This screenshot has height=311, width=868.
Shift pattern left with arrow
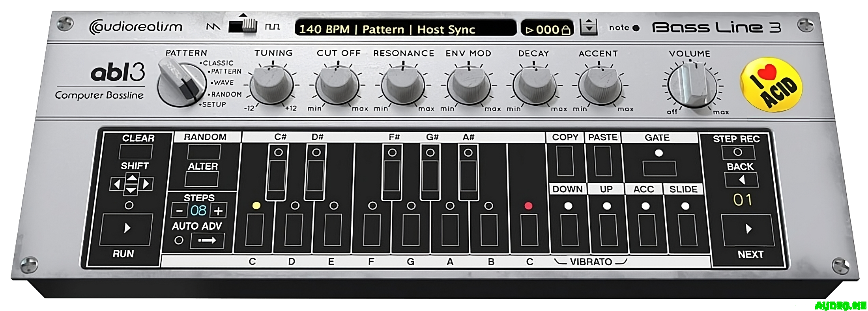click(117, 184)
